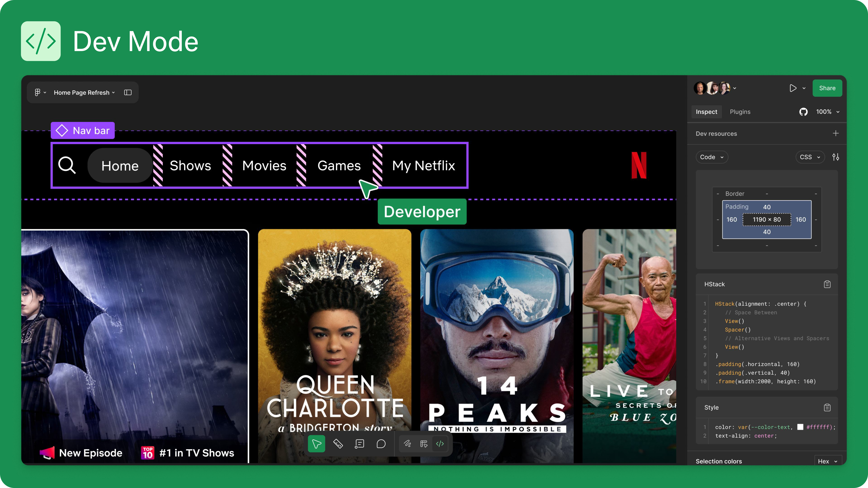The image size is (868, 488).
Task: Open the CSS language dropdown
Action: point(810,157)
